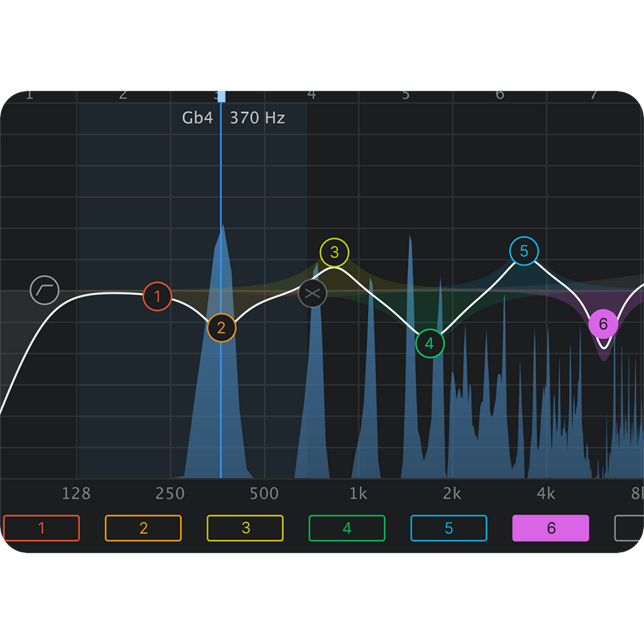The width and height of the screenshot is (644, 644).
Task: Select band 5 blue button
Action: click(449, 528)
